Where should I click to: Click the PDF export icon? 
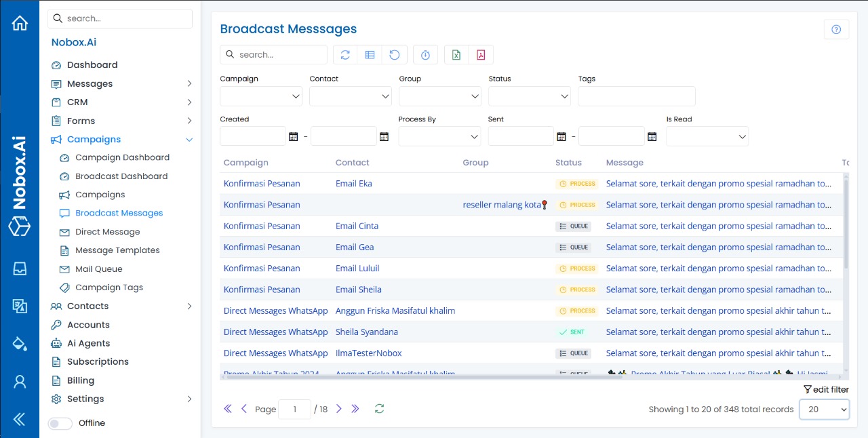click(x=481, y=55)
